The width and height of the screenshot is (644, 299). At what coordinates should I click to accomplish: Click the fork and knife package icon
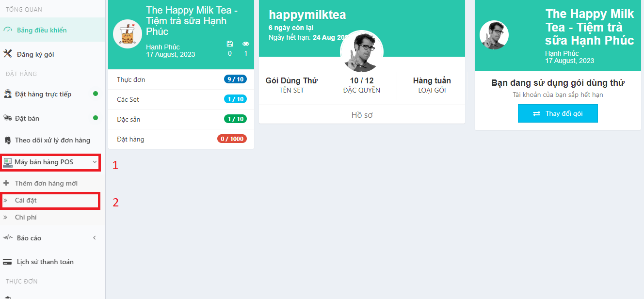tap(7, 54)
